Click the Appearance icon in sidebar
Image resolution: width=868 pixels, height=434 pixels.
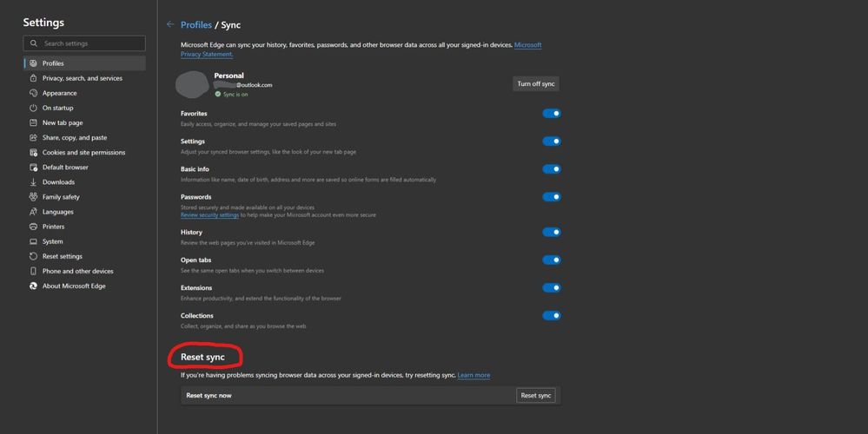(x=33, y=93)
